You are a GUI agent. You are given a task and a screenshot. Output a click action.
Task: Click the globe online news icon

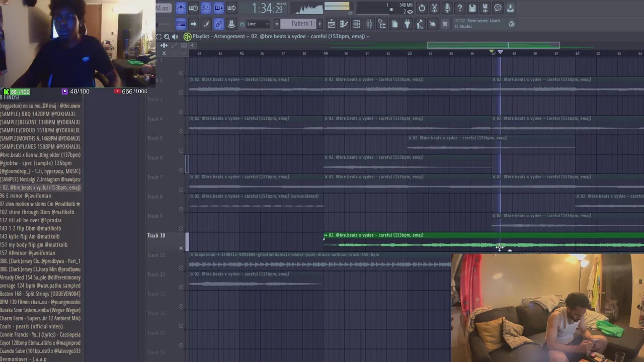pyautogui.click(x=512, y=24)
